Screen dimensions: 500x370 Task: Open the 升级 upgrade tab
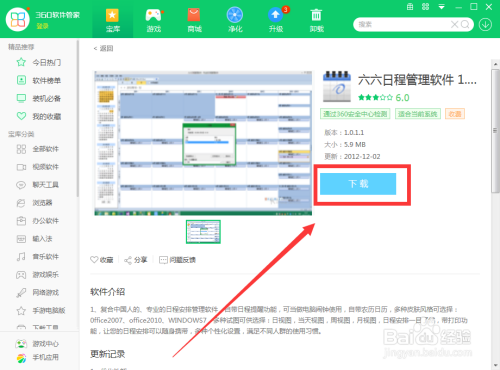pyautogui.click(x=276, y=20)
